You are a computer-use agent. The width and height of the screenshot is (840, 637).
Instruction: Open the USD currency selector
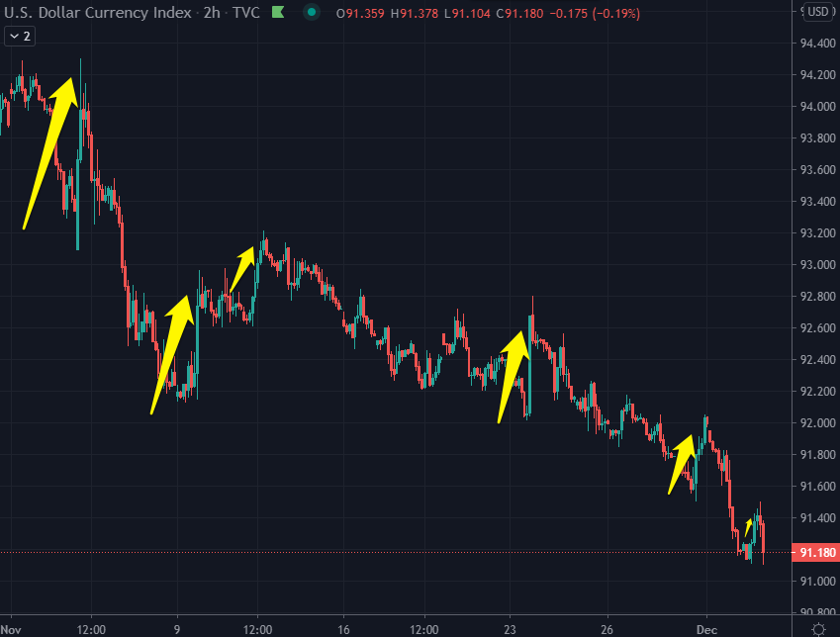818,11
